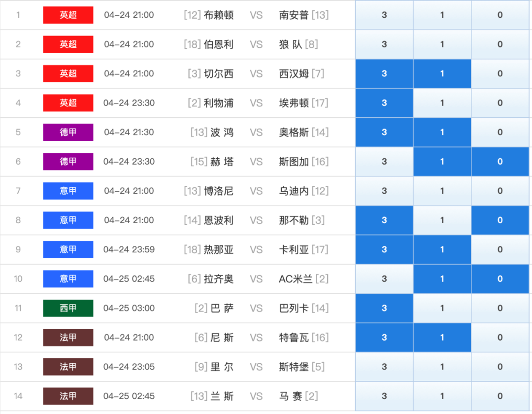Click away team name 巴列卡
The width and height of the screenshot is (532, 414).
coord(294,308)
